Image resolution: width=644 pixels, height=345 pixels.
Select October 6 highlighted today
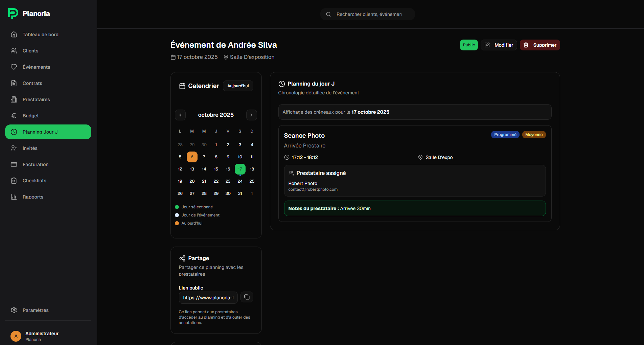tap(192, 157)
